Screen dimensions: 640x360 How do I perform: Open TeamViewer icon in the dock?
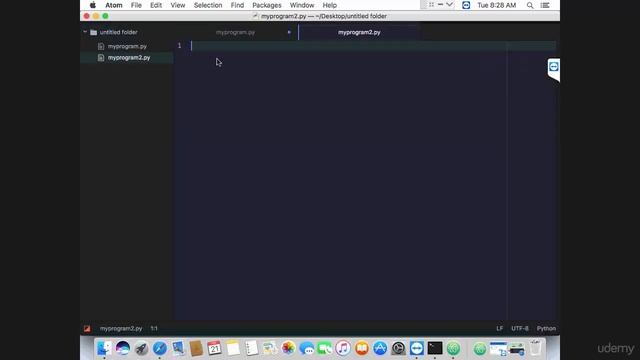417,348
